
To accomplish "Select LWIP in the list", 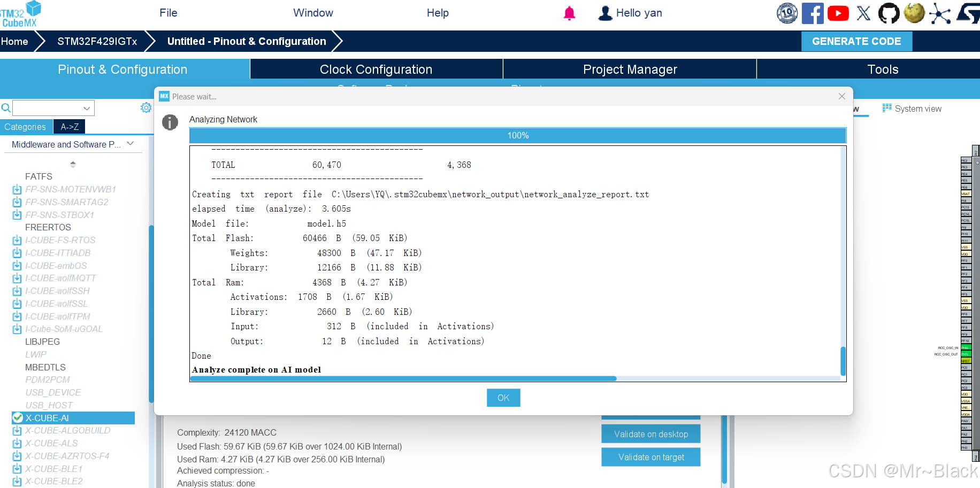I will pyautogui.click(x=35, y=354).
